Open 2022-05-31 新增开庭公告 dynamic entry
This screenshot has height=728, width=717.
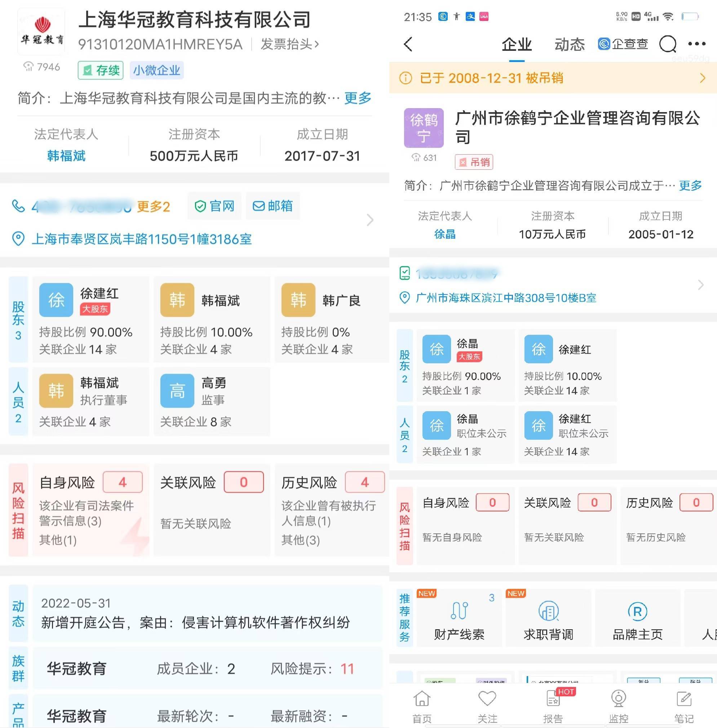pos(208,613)
